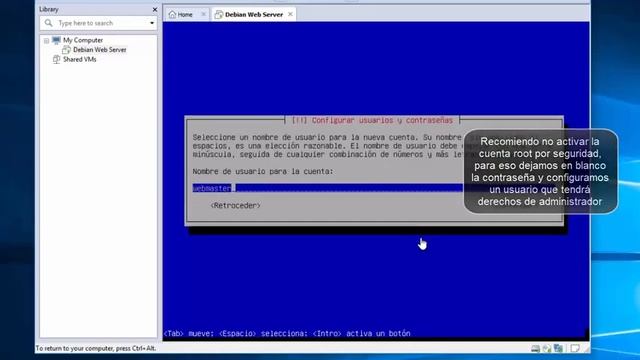Click the Home tab house icon
The height and width of the screenshot is (360, 640).
pyautogui.click(x=172, y=15)
